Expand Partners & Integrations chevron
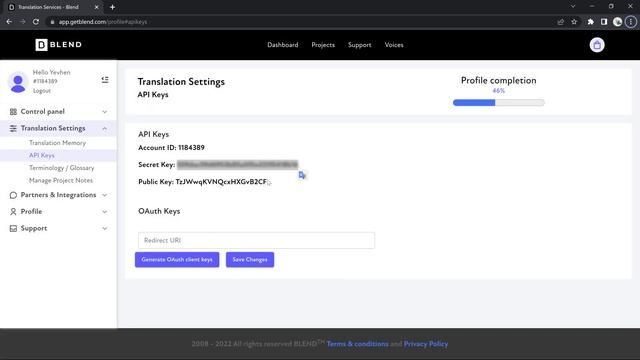Screen dimensions: 640x360 (104, 195)
